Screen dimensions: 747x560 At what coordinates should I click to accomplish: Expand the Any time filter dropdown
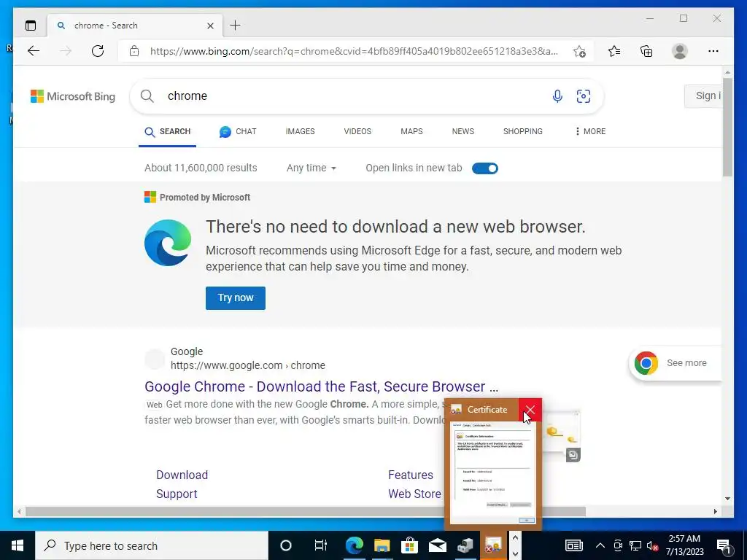[x=311, y=168]
